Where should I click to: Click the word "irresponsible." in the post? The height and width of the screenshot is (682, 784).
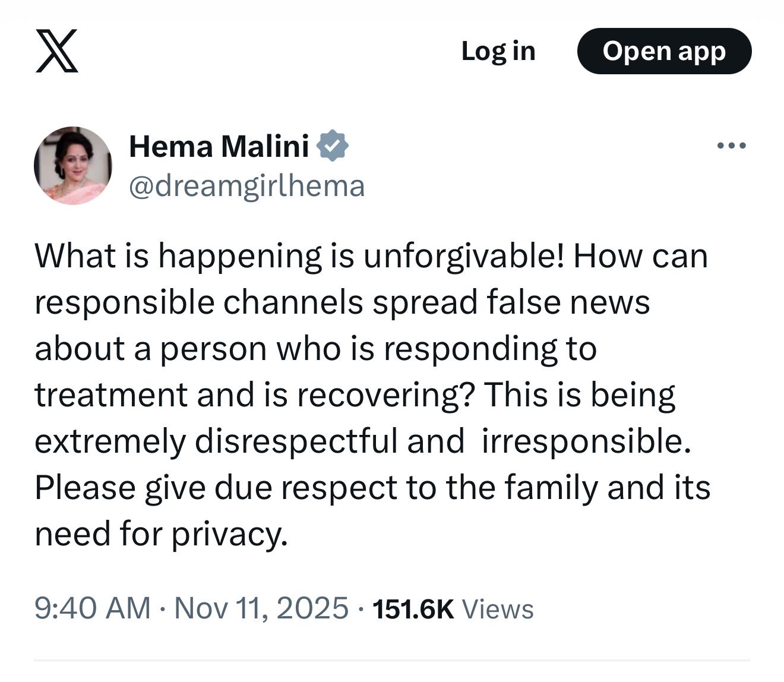click(x=586, y=441)
